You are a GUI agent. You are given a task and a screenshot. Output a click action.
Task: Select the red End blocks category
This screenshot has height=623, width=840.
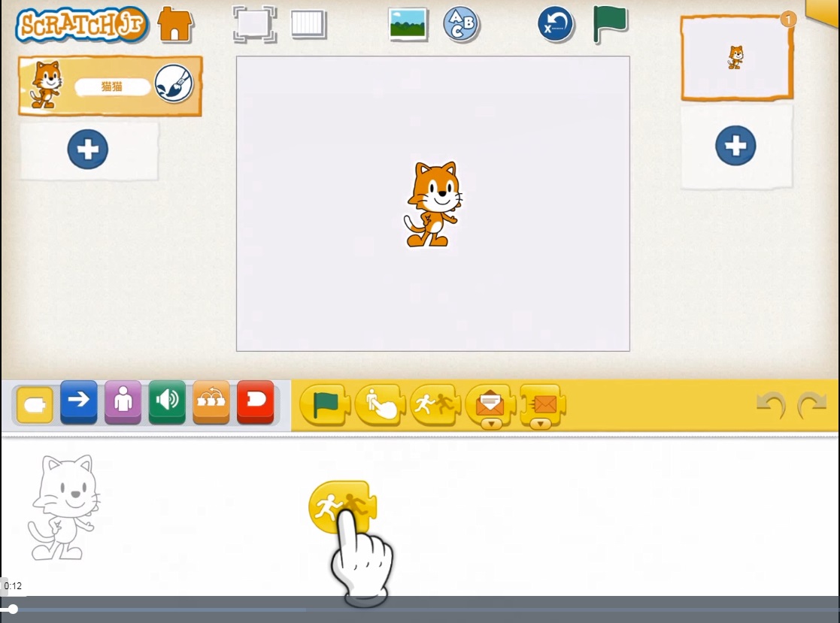click(x=256, y=403)
